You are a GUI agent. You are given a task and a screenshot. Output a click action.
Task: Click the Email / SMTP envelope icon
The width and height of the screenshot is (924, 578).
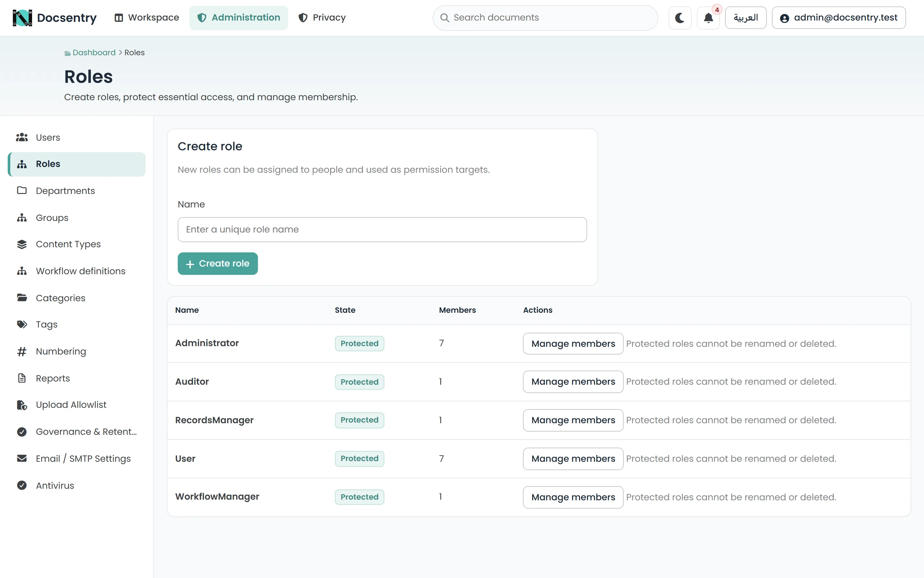pyautogui.click(x=22, y=458)
